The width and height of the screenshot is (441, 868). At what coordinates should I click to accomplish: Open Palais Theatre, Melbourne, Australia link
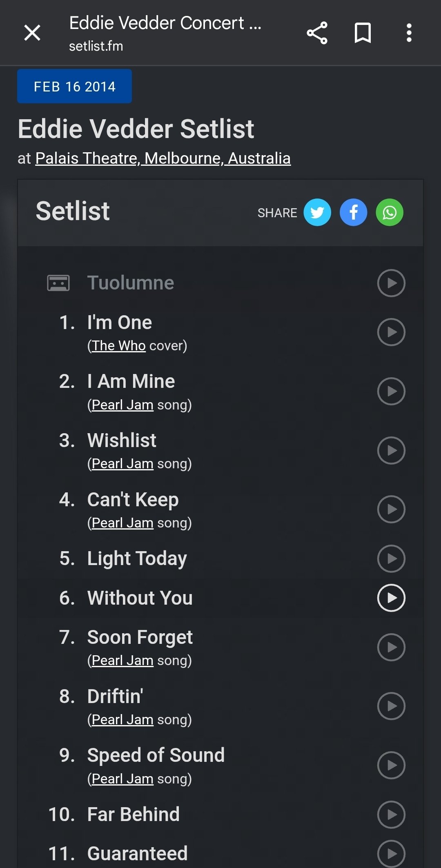tap(163, 158)
